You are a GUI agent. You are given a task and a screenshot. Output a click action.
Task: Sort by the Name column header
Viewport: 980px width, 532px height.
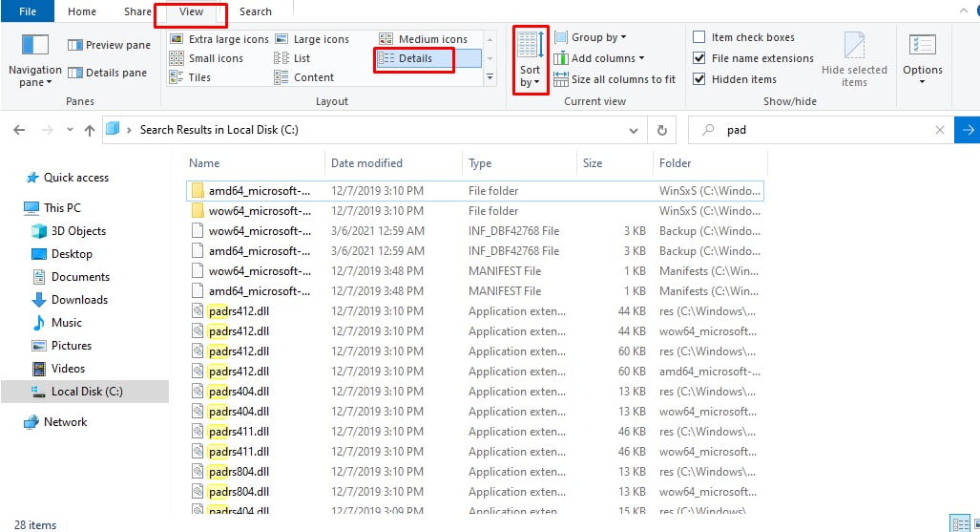click(255, 163)
